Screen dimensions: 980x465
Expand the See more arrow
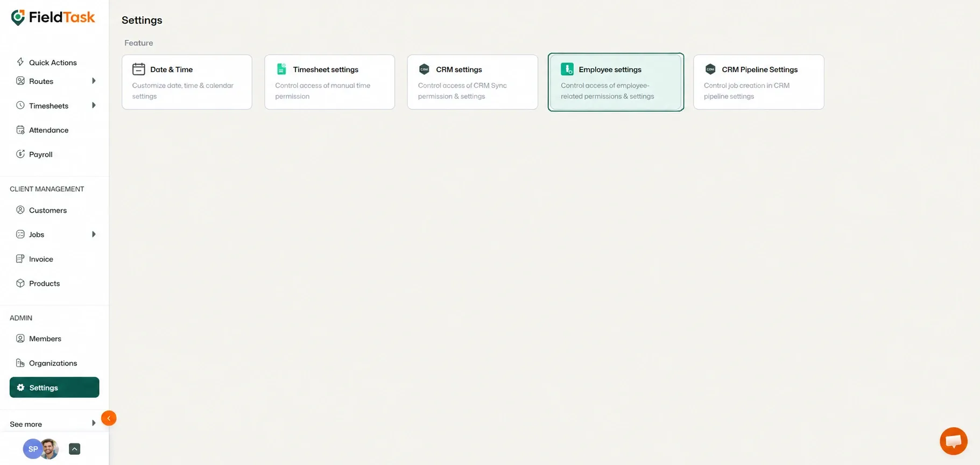[x=94, y=423]
